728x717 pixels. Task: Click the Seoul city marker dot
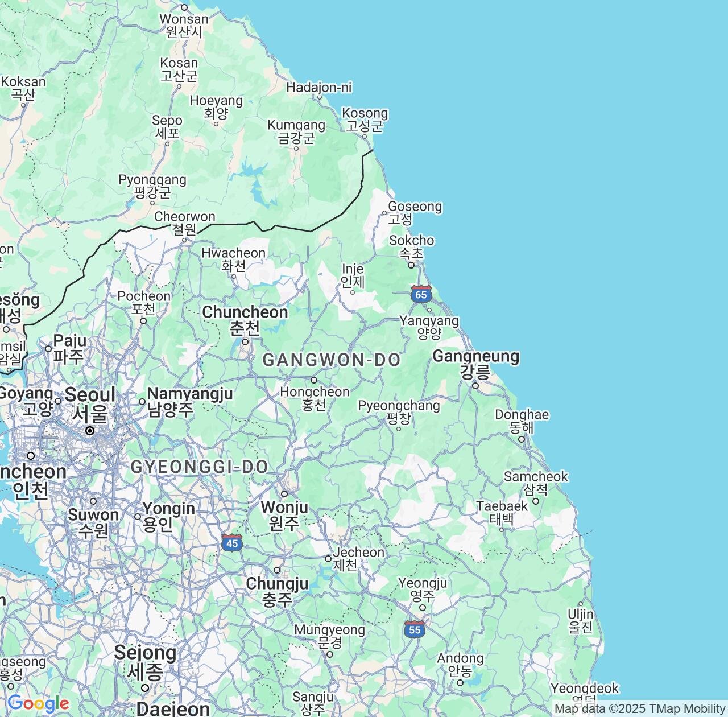90,431
